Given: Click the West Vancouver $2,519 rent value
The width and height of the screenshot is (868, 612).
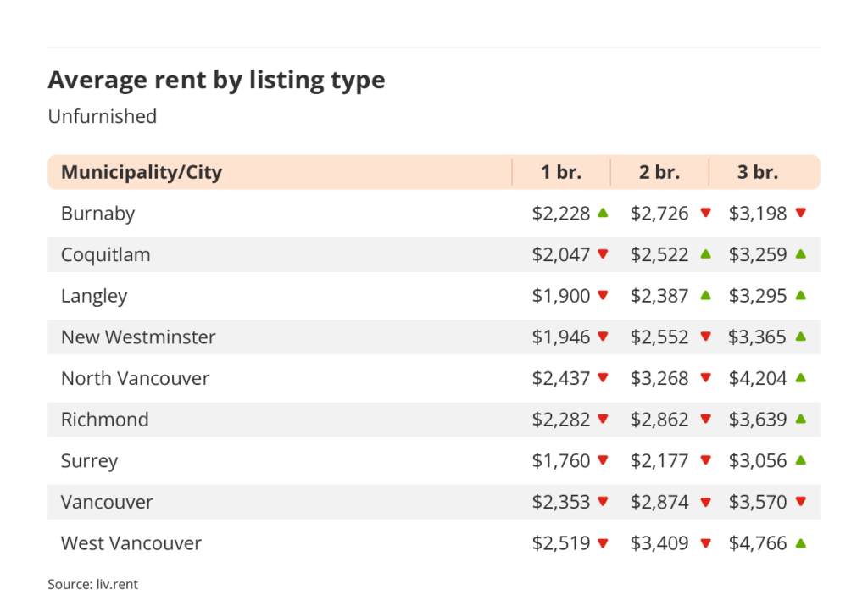Looking at the screenshot, I should click(561, 543).
